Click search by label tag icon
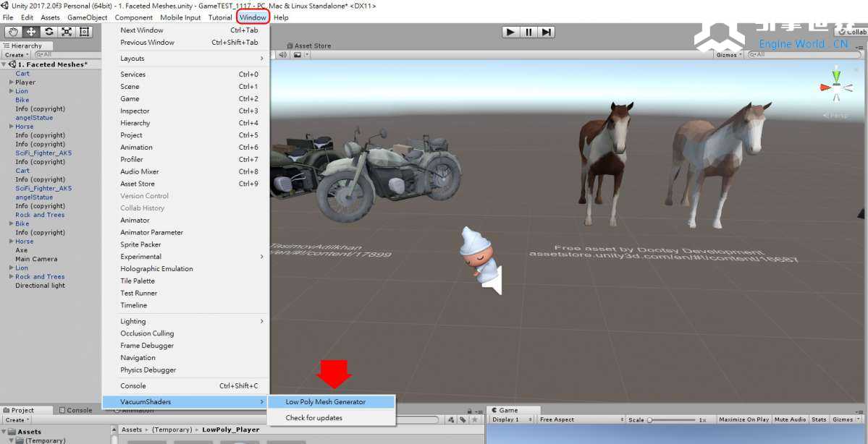868x444 pixels. coord(463,420)
